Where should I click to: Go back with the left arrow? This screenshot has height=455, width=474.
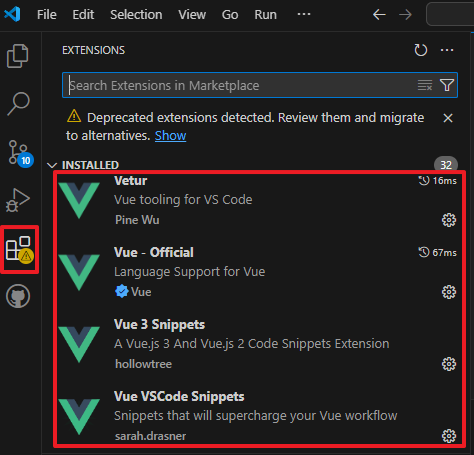click(x=379, y=14)
